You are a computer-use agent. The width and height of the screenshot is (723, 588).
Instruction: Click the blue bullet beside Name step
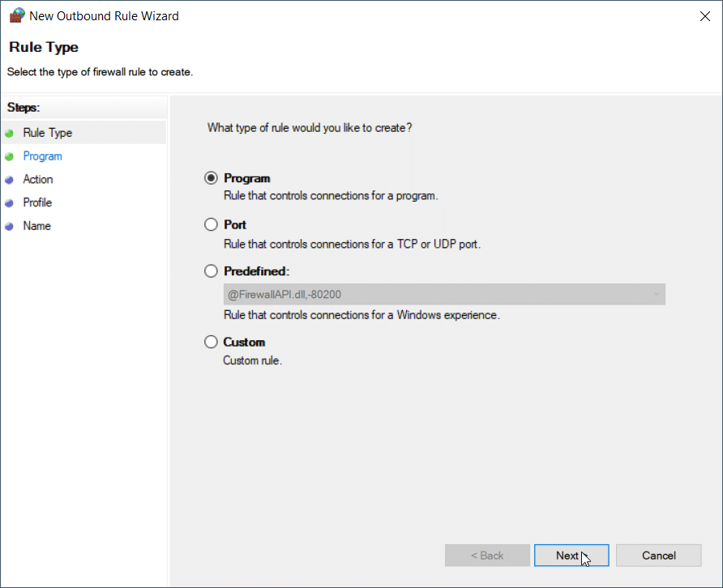coord(9,227)
